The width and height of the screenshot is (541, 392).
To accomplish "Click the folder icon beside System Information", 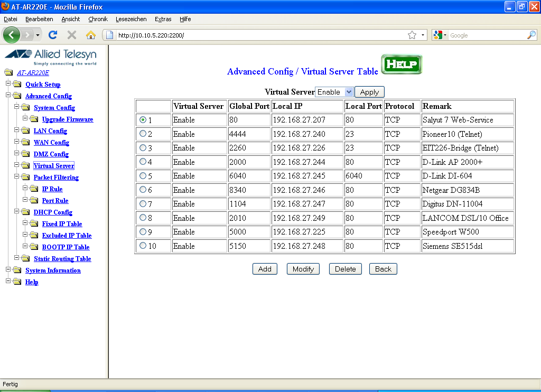I will [17, 270].
